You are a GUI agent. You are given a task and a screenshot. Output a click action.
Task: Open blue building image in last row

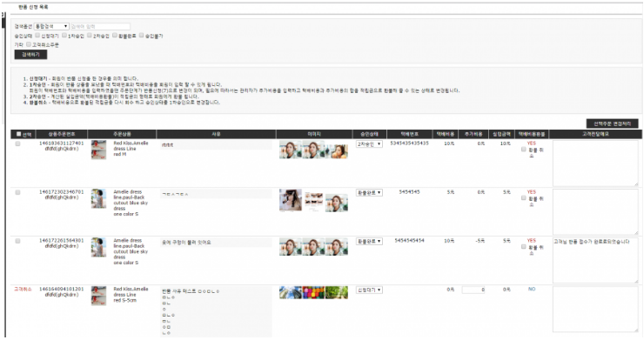pyautogui.click(x=291, y=292)
